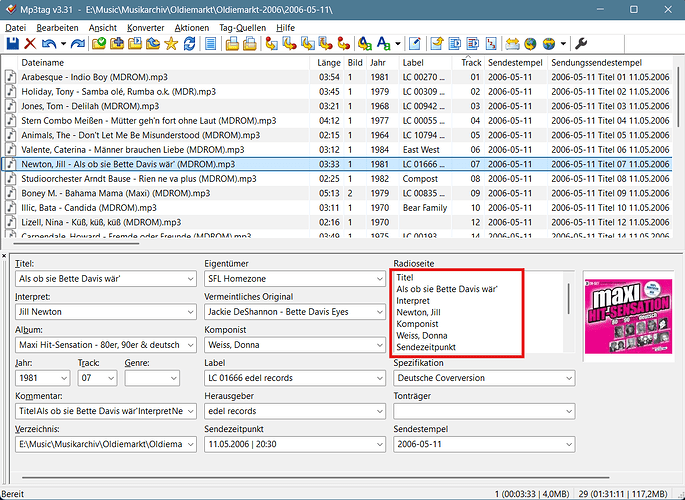
Task: Open the Jahr dropdown
Action: click(64, 378)
